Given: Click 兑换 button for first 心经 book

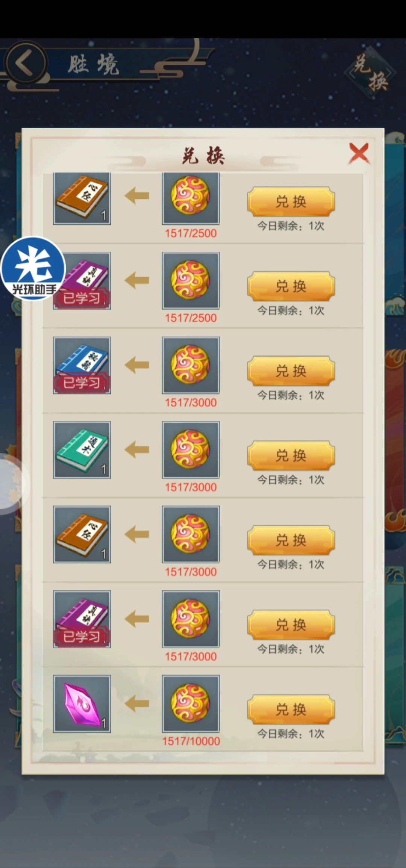Looking at the screenshot, I should [x=291, y=202].
